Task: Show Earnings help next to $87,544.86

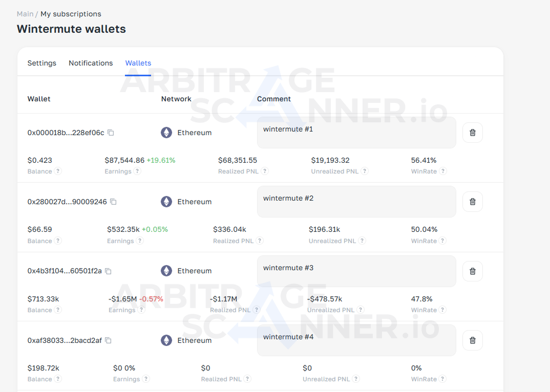Action: coord(137,171)
